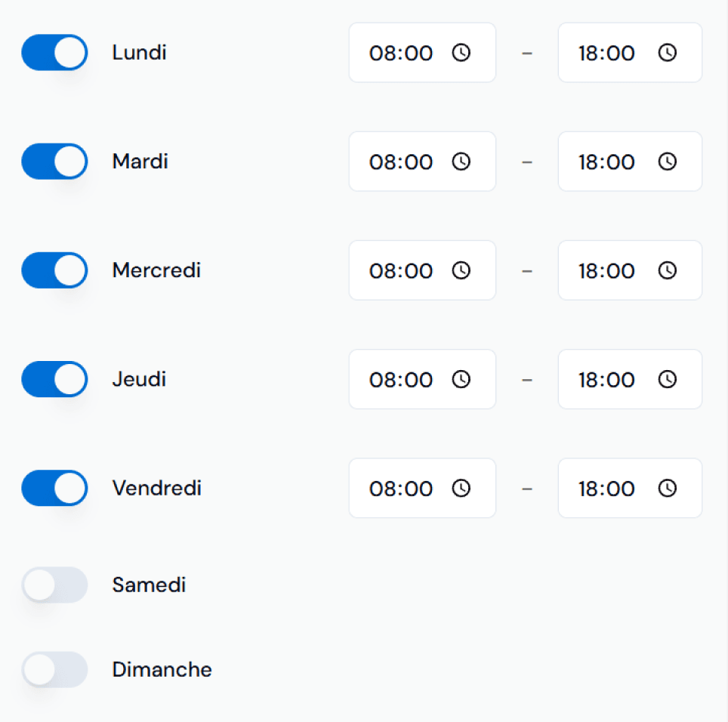Click clock icon in Lundi start time
Screen dimensions: 728x722
[x=461, y=53]
